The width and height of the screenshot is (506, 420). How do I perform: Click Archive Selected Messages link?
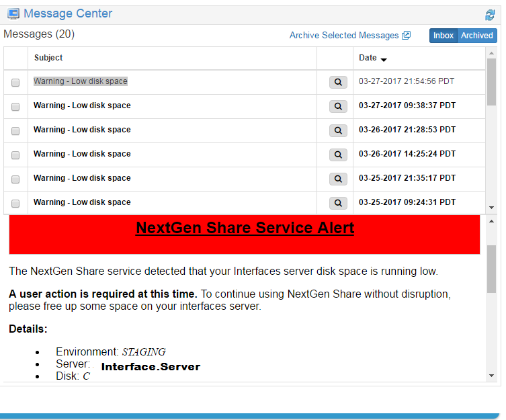[x=344, y=35]
